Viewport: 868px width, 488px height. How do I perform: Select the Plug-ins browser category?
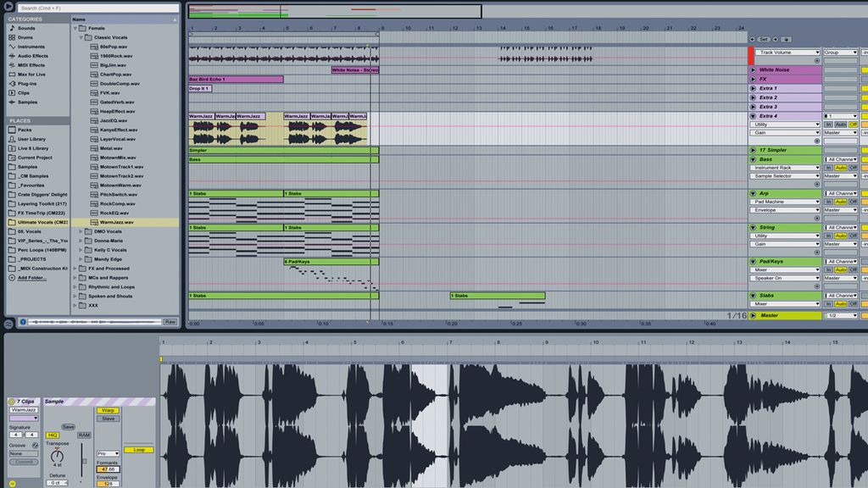27,84
